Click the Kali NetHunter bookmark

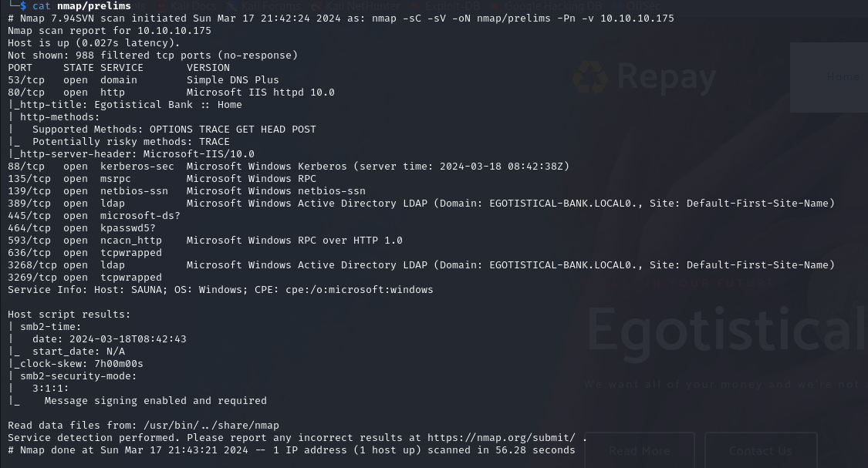[x=356, y=5]
